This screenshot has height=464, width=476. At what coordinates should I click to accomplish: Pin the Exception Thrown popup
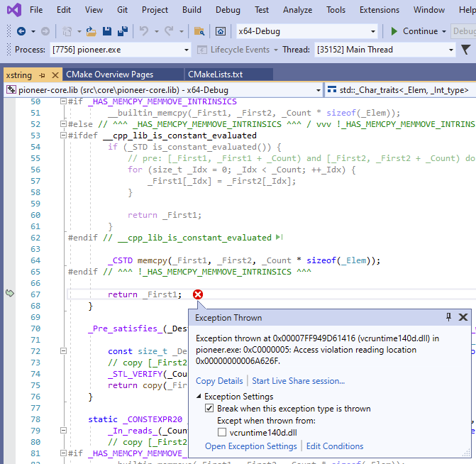[448, 317]
